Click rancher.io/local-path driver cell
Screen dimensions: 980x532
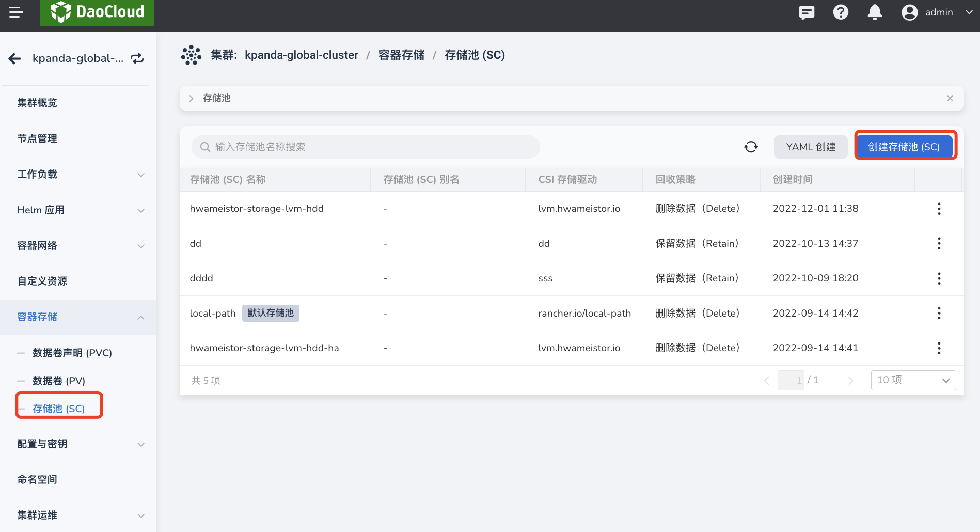[584, 313]
